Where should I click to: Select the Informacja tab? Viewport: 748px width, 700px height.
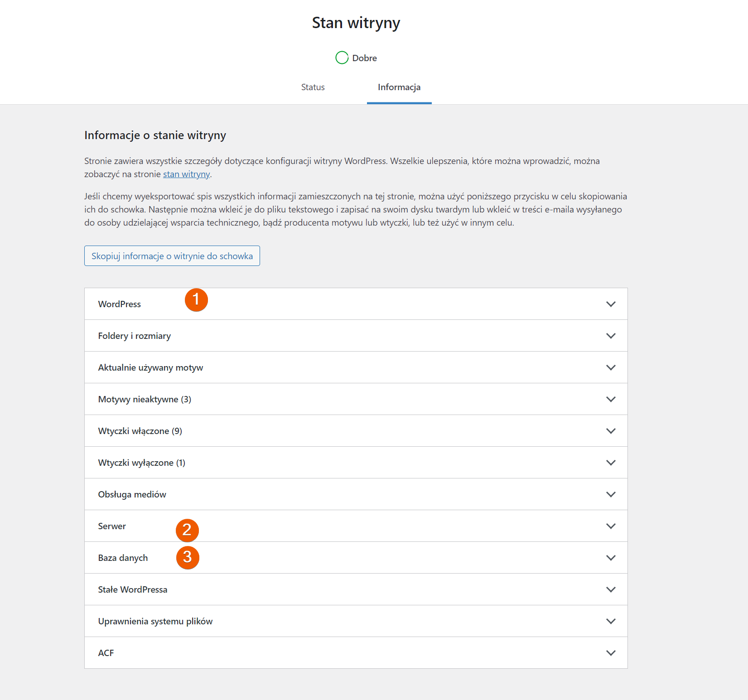[x=399, y=87]
